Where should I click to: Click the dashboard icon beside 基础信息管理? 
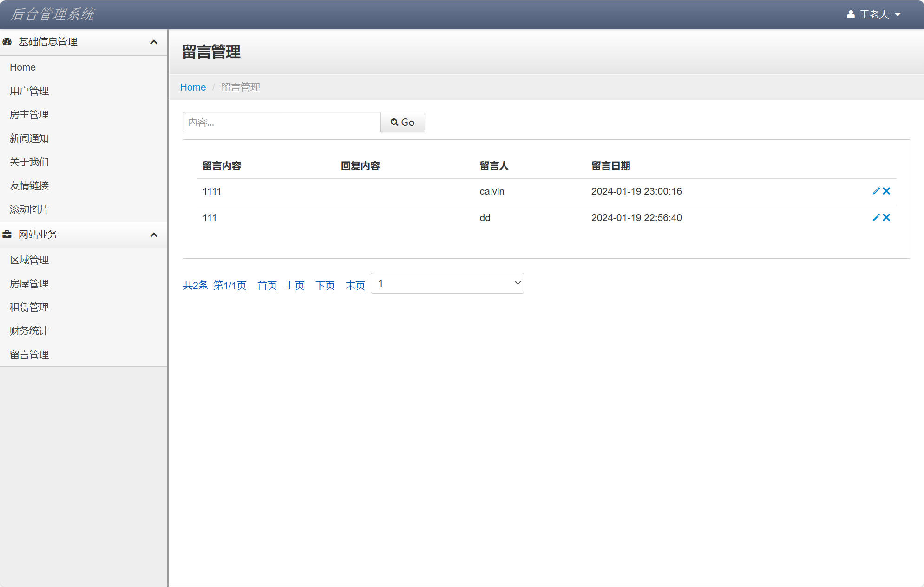7,42
